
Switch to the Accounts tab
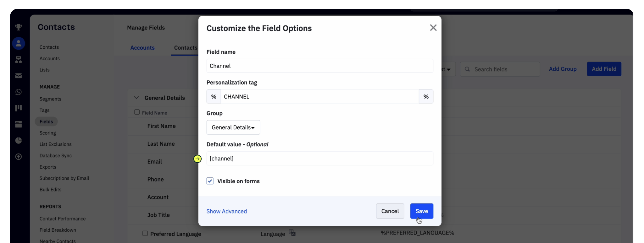pyautogui.click(x=142, y=48)
